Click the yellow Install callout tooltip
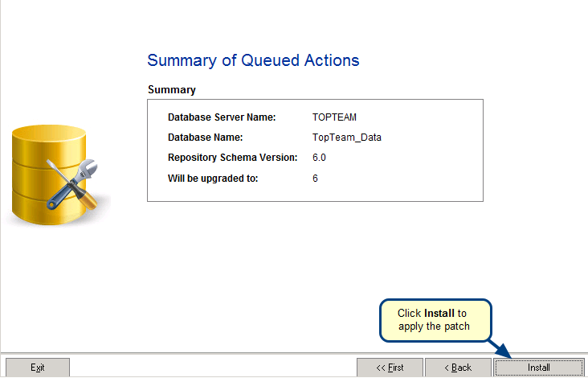Viewport: 588px width, 378px height. click(x=434, y=319)
